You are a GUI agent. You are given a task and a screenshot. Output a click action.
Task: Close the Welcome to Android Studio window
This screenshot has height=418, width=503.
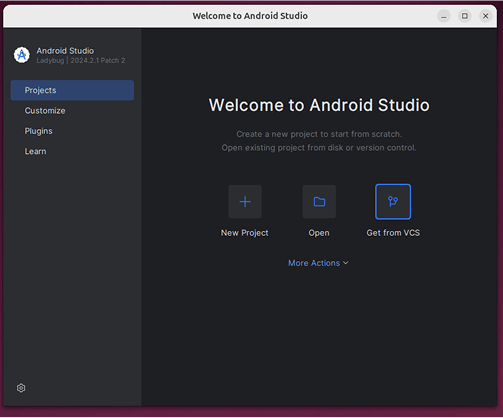(486, 16)
